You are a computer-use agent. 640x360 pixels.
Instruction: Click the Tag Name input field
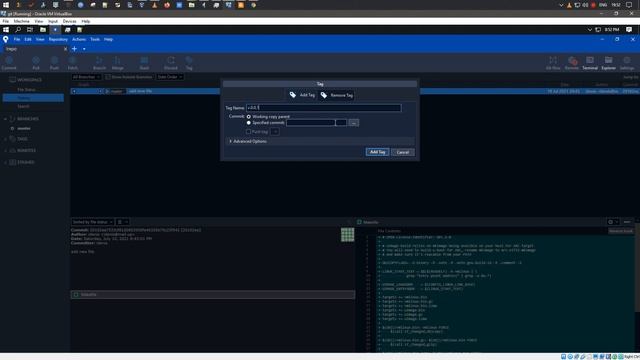click(x=324, y=108)
